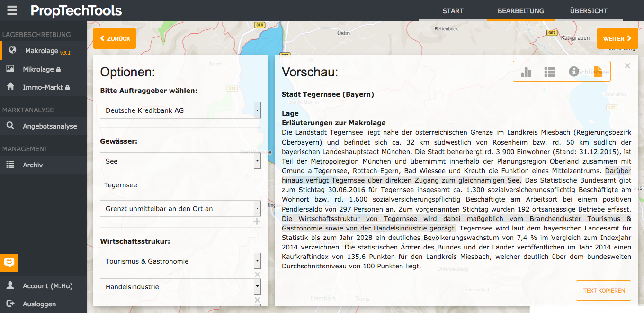Open Immo-Markt in the sidebar
Viewport: 644px width, 313px height.
(43, 87)
